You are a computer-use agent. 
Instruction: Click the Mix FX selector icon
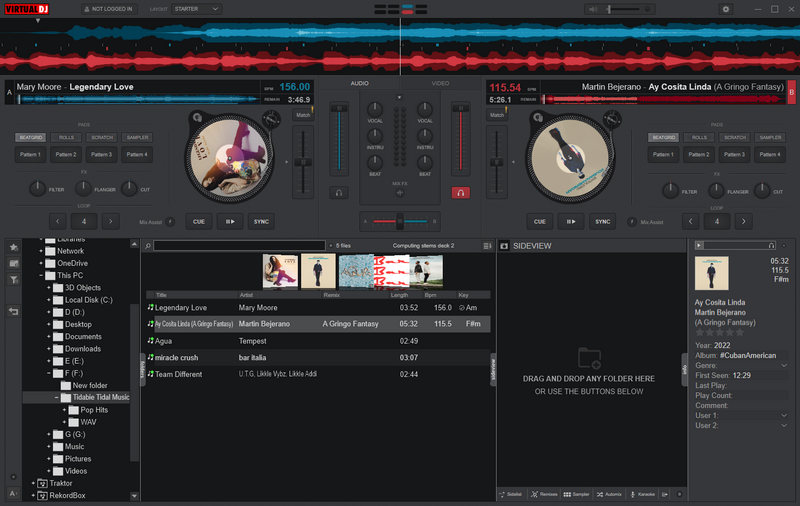click(x=399, y=193)
